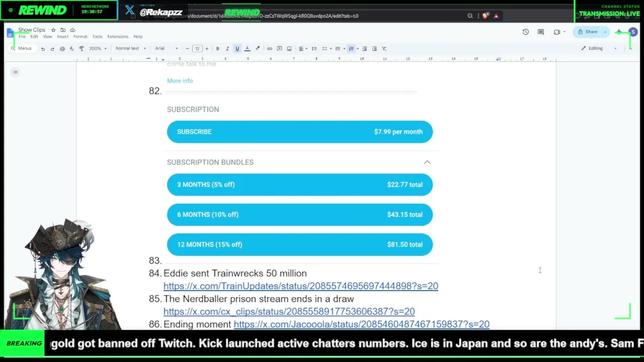Click the Move to folder icon
Image resolution: width=644 pixels, height=362 pixels.
(x=63, y=30)
